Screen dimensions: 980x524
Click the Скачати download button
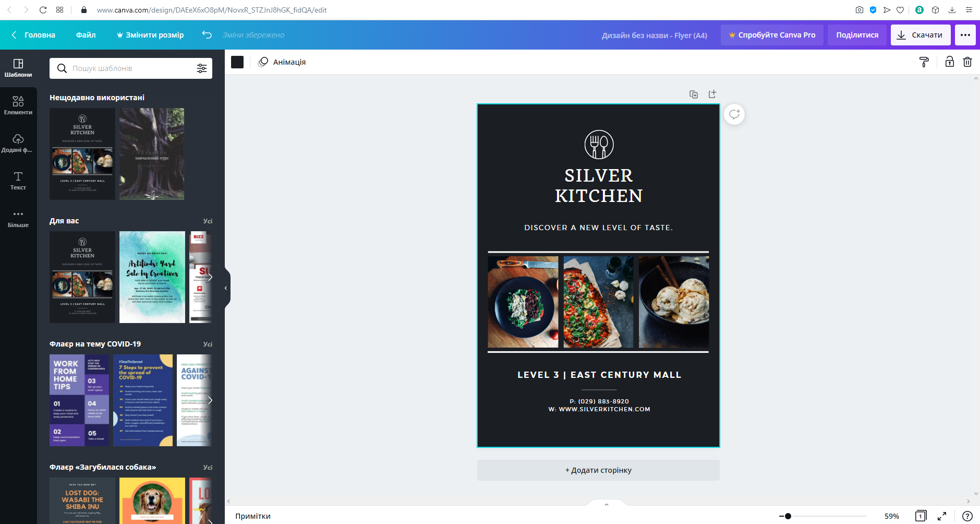[921, 35]
